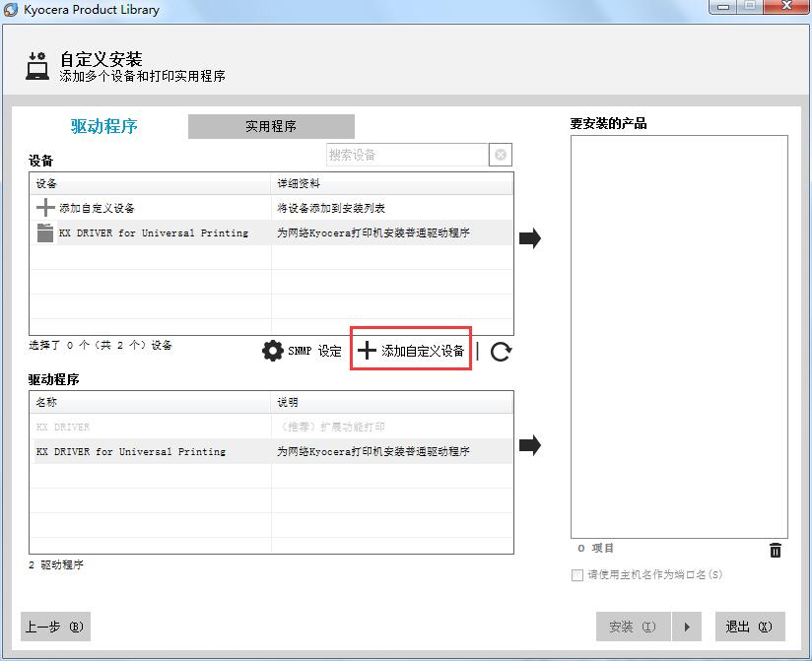Select KX DRIVER for Universal Printing in driver list
Viewport: 812px width, 661px height.
(x=131, y=451)
